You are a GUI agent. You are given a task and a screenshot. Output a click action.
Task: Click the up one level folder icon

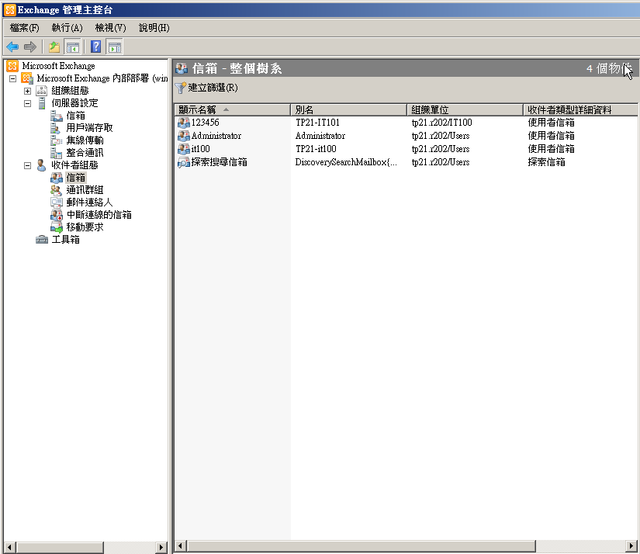(x=54, y=47)
